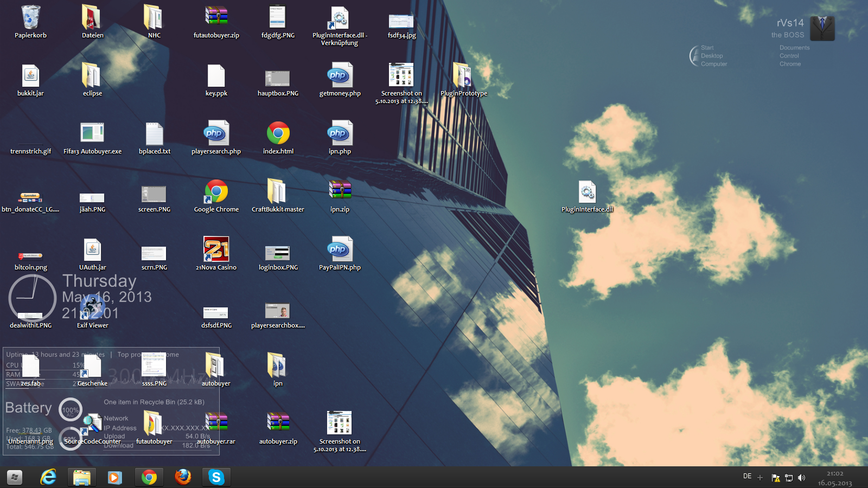This screenshot has height=488, width=868.
Task: Select the Papierkorb recycle bin icon
Action: (30, 18)
